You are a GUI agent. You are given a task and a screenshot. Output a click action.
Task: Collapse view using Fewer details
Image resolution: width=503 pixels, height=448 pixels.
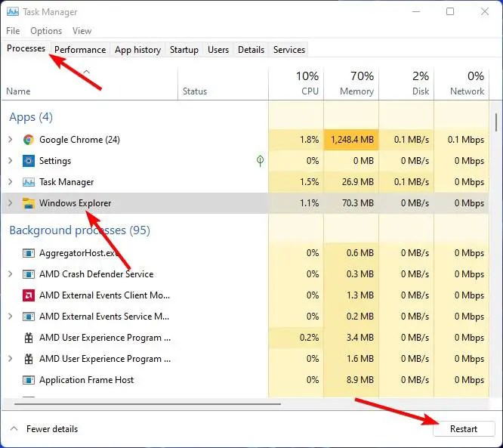(44, 429)
